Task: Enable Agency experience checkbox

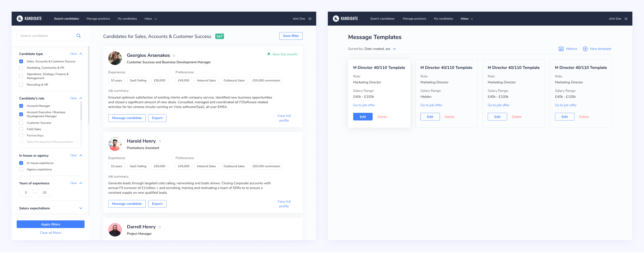Action: click(x=21, y=169)
